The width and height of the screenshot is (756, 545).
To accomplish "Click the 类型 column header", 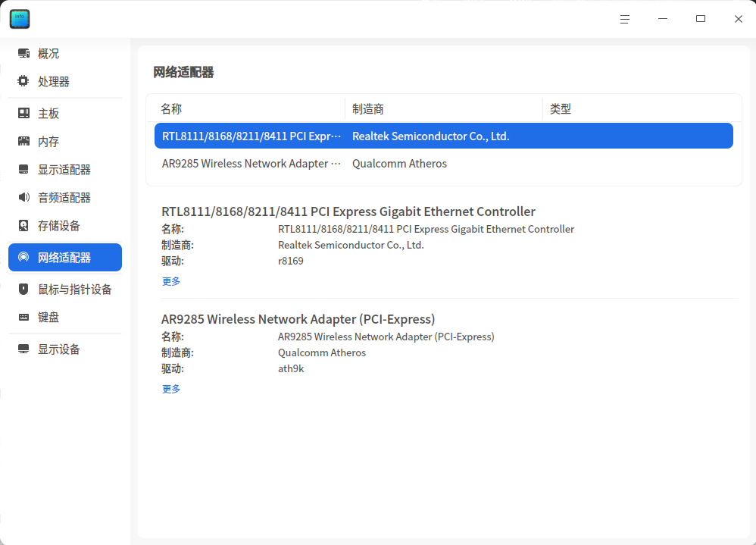I will tap(642, 109).
